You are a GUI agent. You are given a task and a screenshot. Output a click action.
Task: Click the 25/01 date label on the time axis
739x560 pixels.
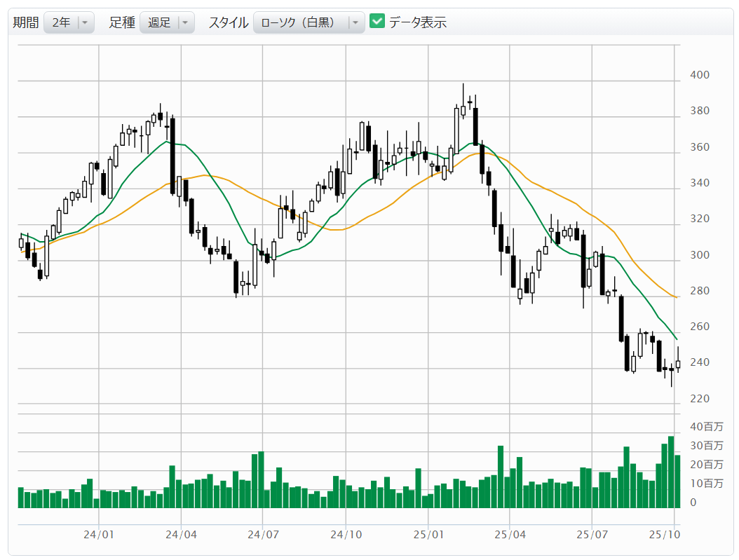coord(428,535)
